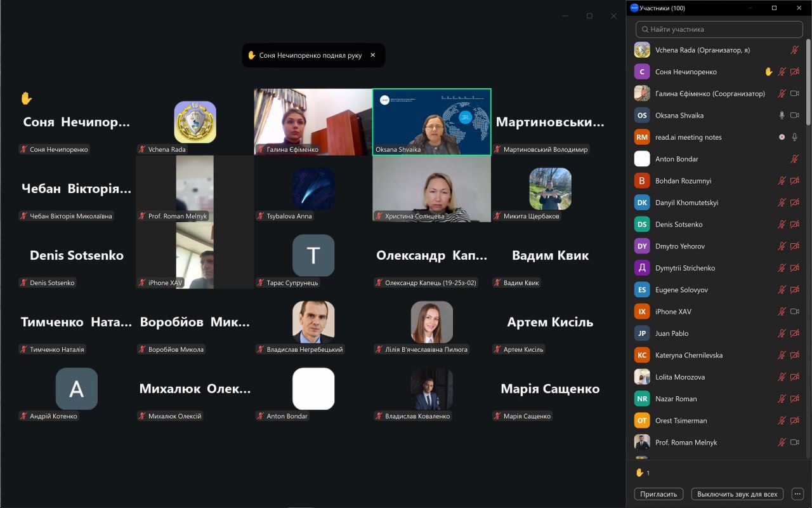Click the Zoom logo in Участники title bar
This screenshot has width=812, height=508.
pos(634,8)
